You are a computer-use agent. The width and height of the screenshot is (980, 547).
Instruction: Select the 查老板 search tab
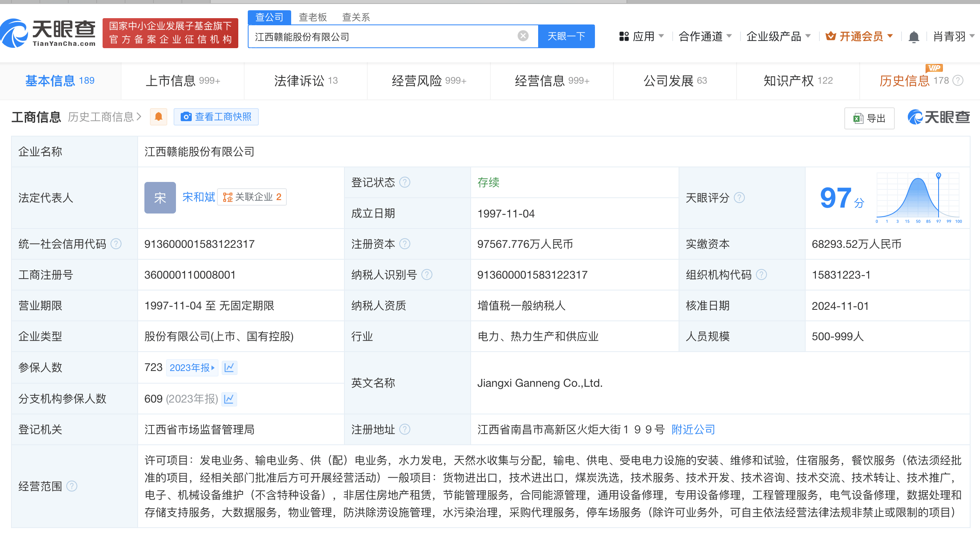point(312,17)
